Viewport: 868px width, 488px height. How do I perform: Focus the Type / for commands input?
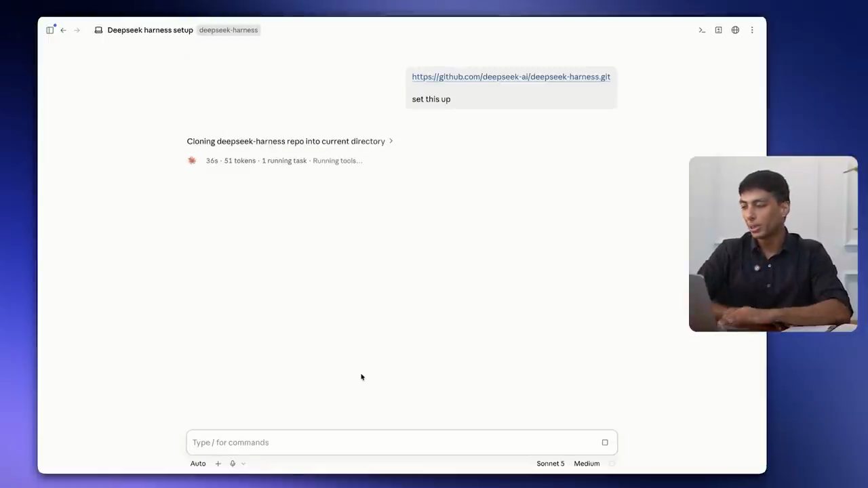(x=401, y=443)
